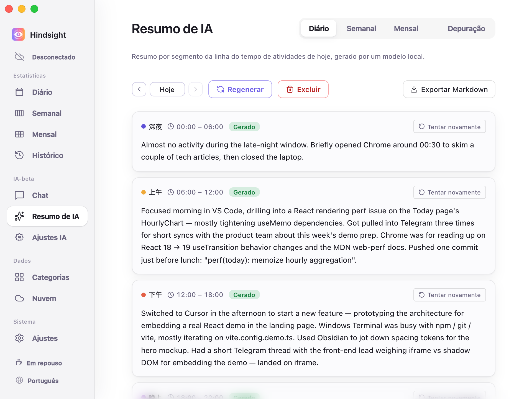
Task: Open the Chat page
Action: click(47, 195)
